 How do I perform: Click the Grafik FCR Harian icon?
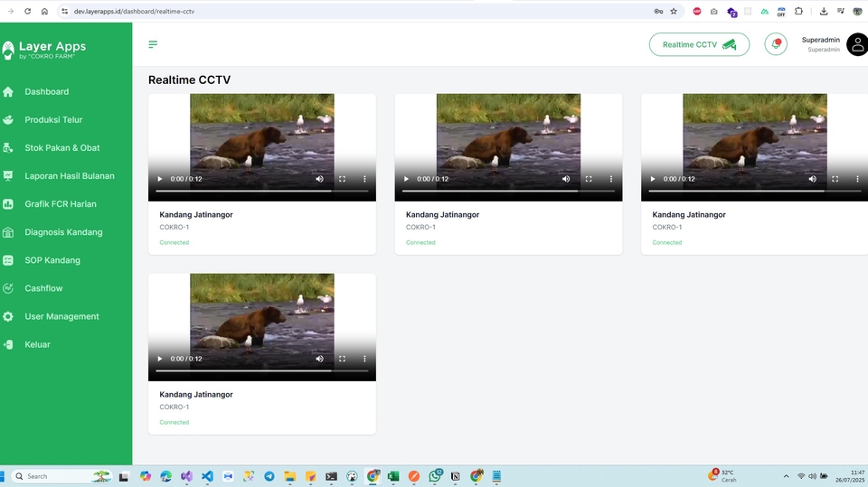[x=8, y=204]
